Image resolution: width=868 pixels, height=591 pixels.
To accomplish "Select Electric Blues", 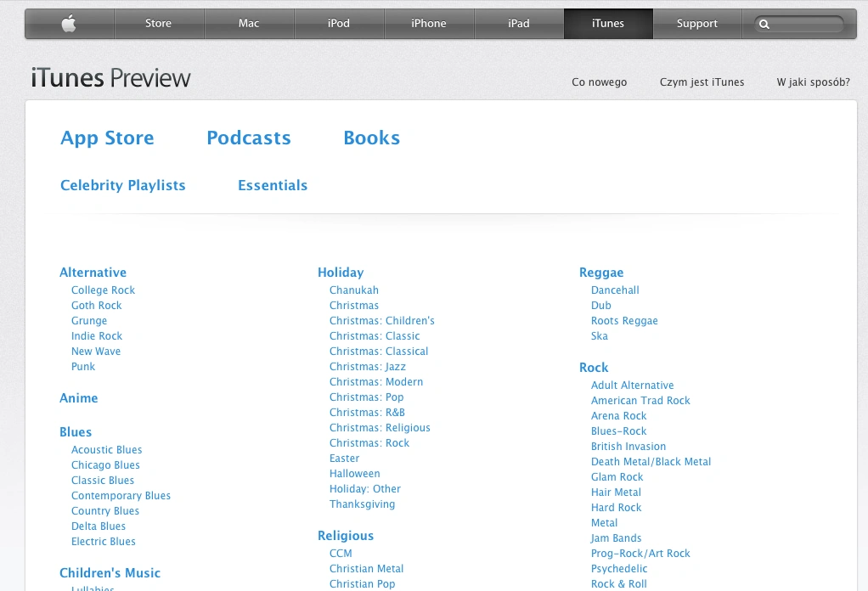I will tap(104, 542).
